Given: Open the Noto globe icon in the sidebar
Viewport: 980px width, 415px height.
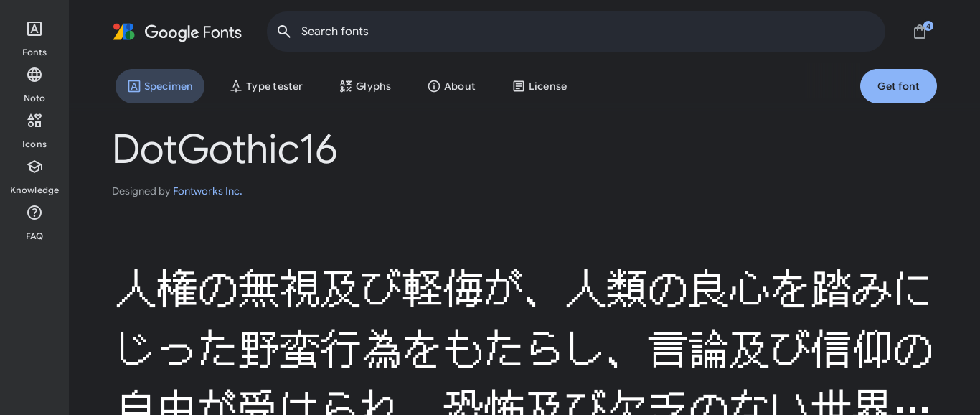Looking at the screenshot, I should 34,75.
